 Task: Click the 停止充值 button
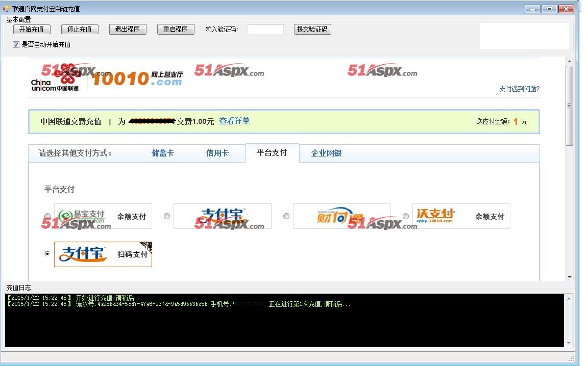pyautogui.click(x=80, y=29)
